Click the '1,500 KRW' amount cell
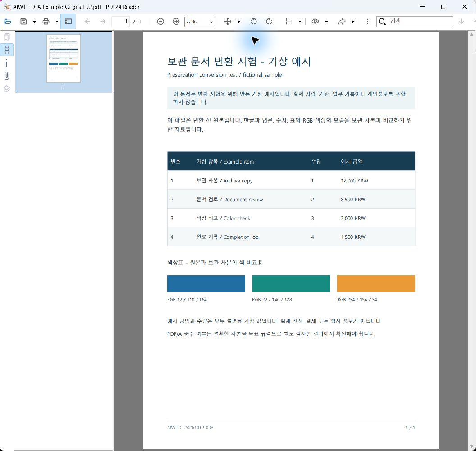This screenshot has height=451, width=476. coord(353,237)
